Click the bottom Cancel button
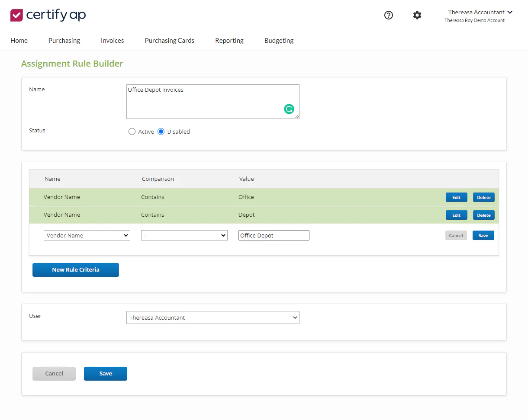528x420 pixels. coord(54,373)
